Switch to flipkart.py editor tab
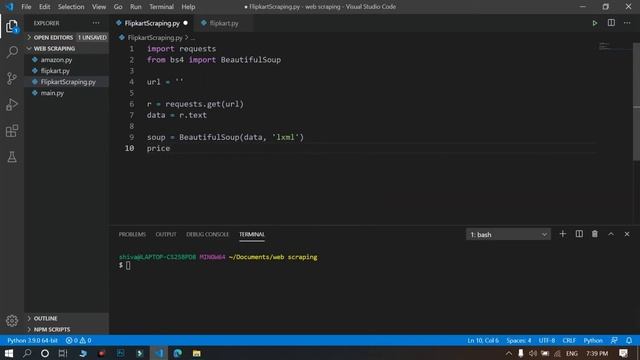640x360 pixels. click(224, 23)
